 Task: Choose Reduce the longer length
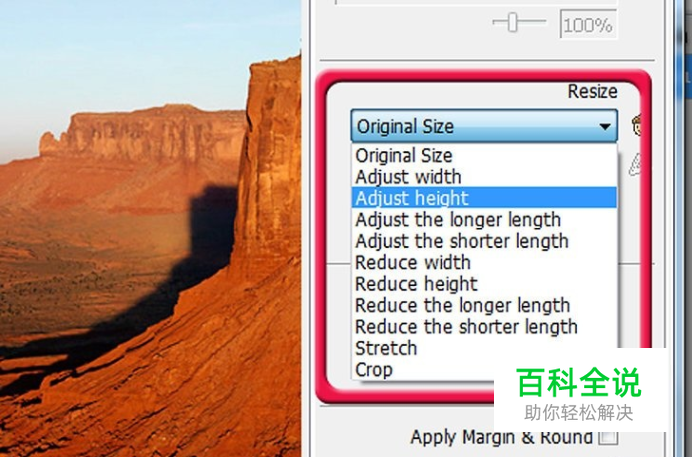click(484, 305)
